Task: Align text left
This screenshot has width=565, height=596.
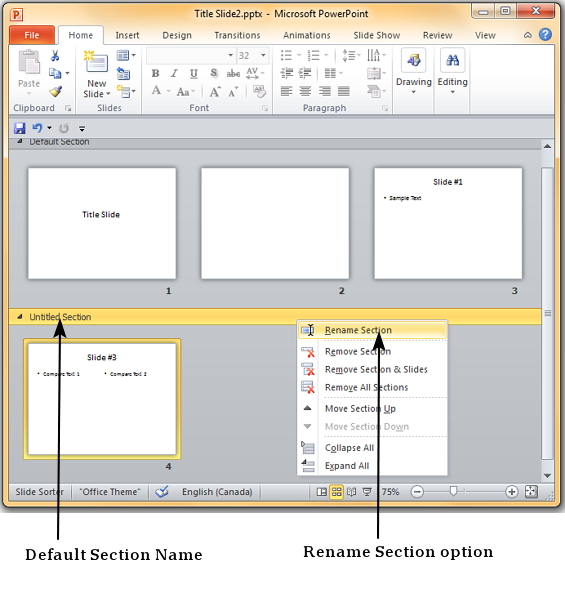Action: tap(287, 91)
